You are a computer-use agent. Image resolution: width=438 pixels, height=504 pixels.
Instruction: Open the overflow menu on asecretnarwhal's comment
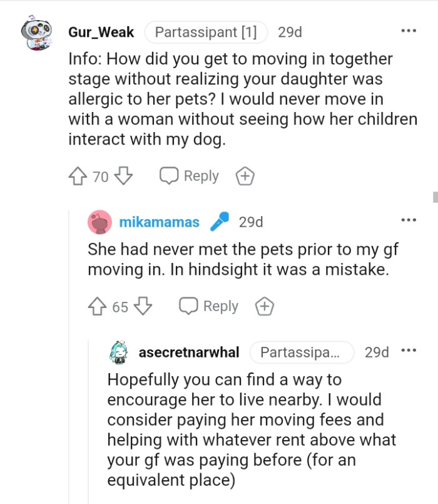[409, 352]
